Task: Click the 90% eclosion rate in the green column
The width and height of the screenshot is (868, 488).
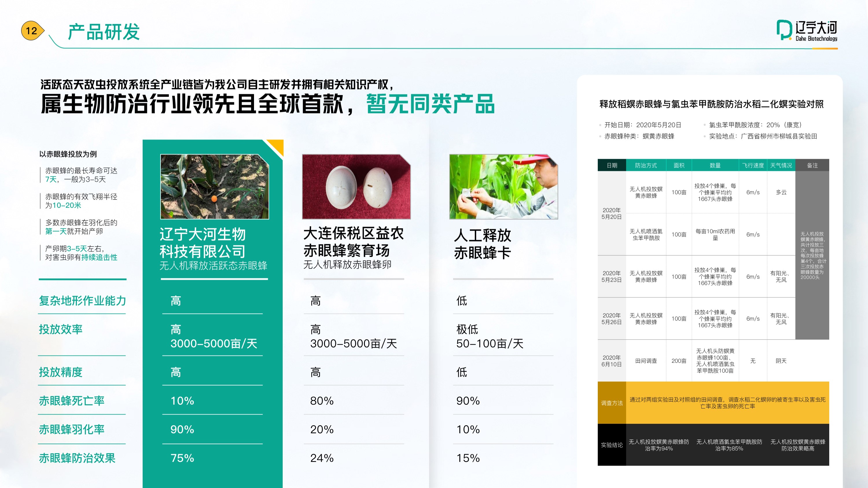Action: coord(182,429)
